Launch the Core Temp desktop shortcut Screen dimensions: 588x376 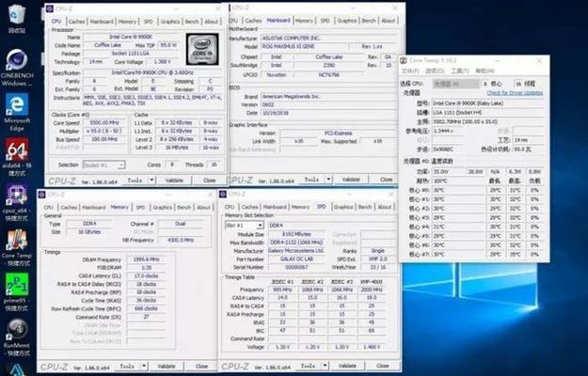(17, 247)
